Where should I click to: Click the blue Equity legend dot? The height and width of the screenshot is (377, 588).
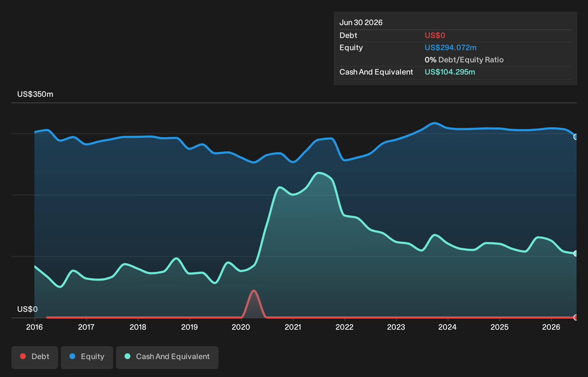(72, 356)
